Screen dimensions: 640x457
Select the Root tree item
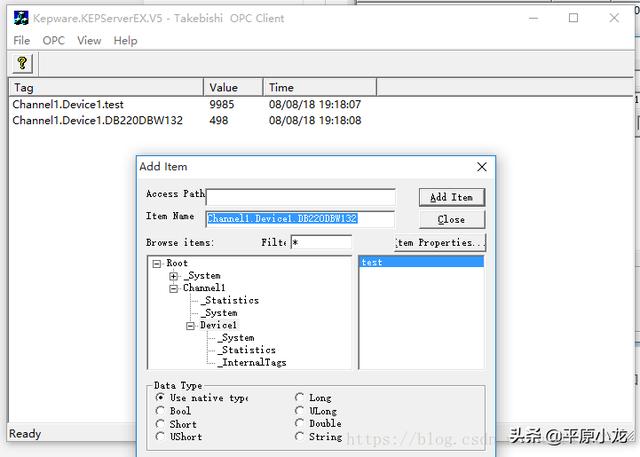pos(177,263)
